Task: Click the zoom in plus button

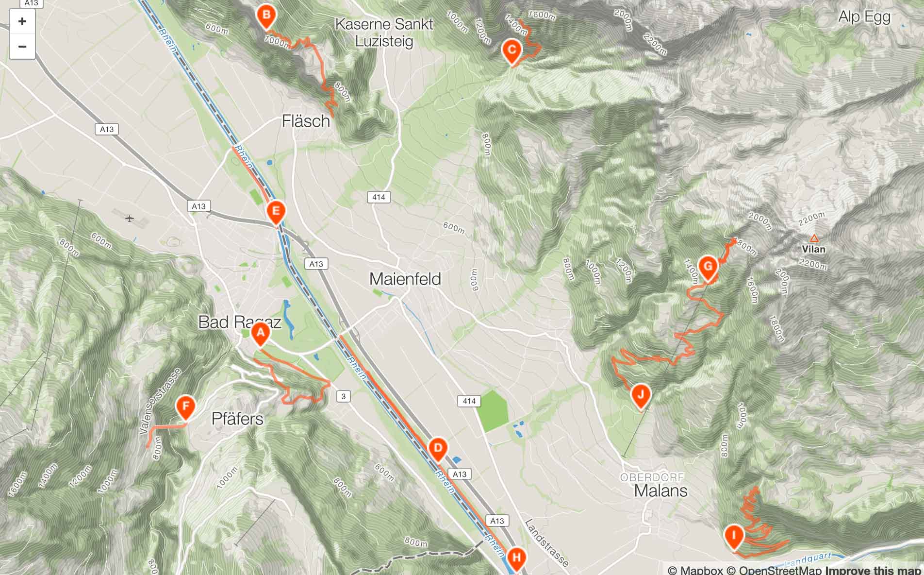Action: tap(22, 21)
